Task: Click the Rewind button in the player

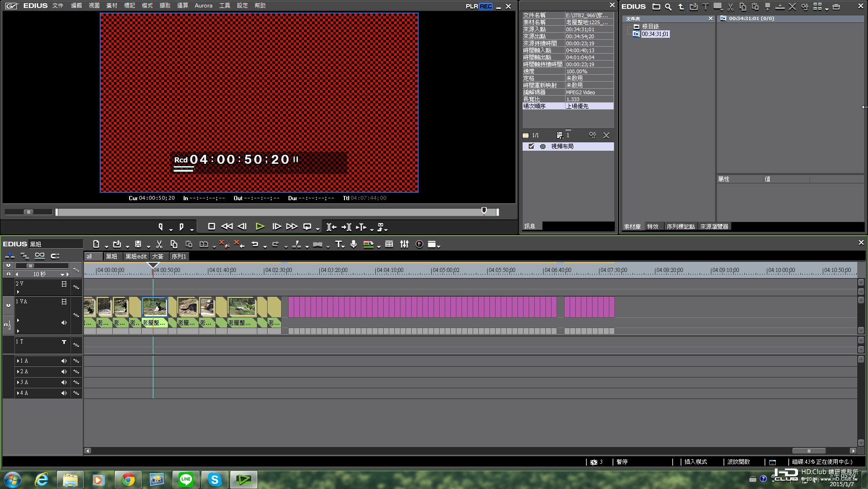Action: coord(227,226)
